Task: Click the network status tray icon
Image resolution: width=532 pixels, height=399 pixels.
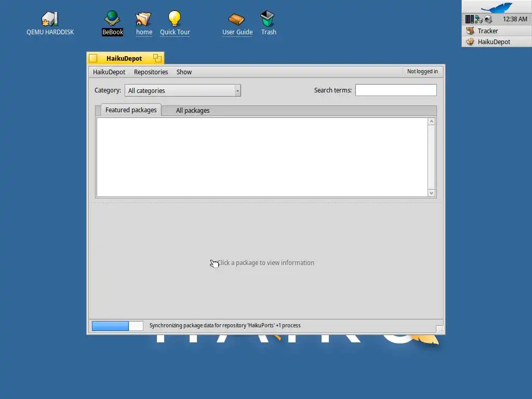Action: 478,19
